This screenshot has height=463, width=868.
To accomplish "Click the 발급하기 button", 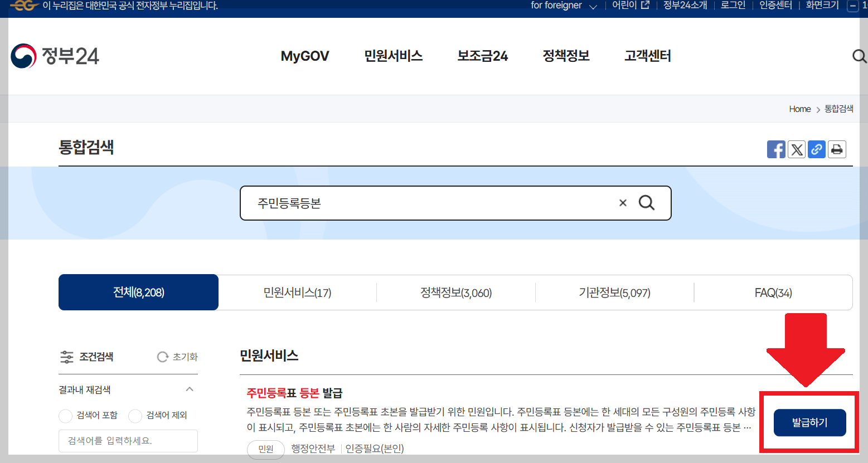I will pyautogui.click(x=808, y=422).
